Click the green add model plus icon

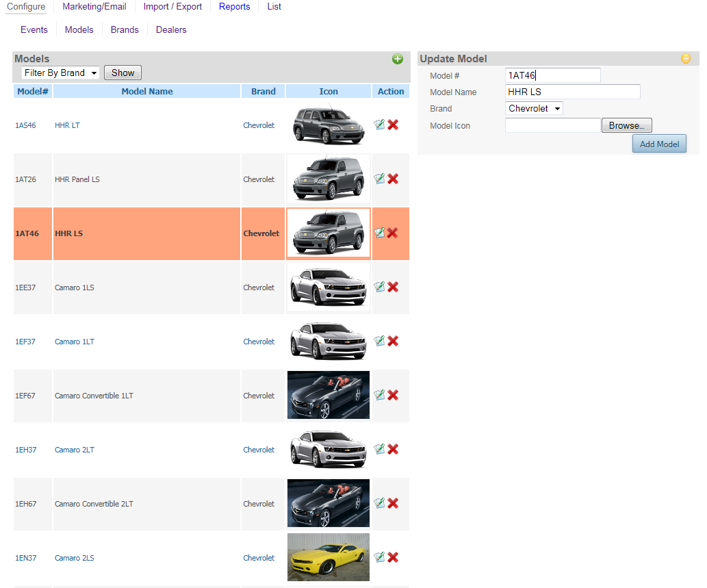(x=398, y=59)
